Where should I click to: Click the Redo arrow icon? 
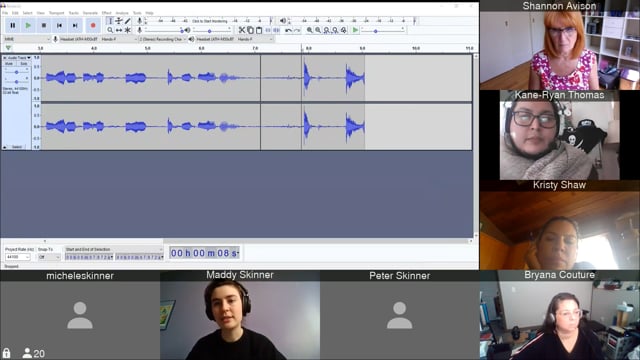point(297,30)
